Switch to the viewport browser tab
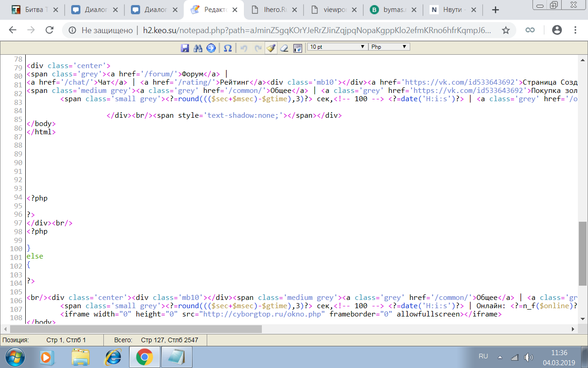The height and width of the screenshot is (368, 588). click(x=333, y=10)
